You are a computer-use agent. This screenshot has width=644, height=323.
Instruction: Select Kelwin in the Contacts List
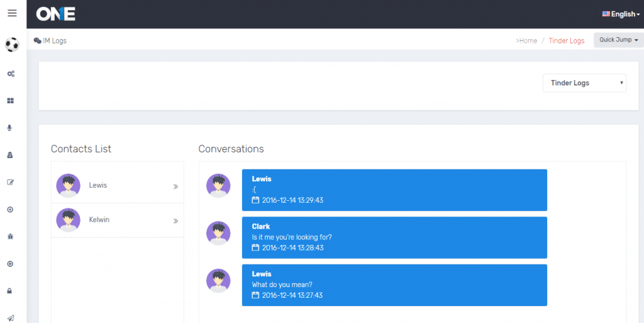(99, 220)
